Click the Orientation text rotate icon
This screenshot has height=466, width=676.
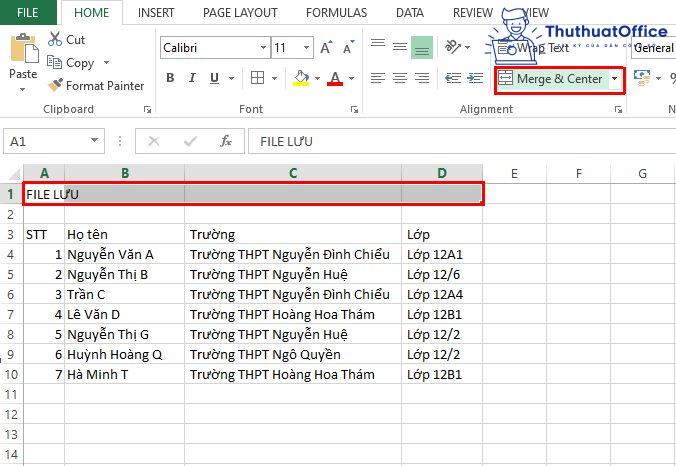point(453,46)
